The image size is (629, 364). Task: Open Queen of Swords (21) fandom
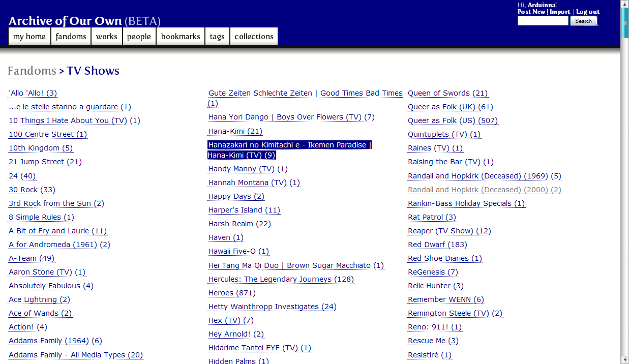pyautogui.click(x=448, y=93)
